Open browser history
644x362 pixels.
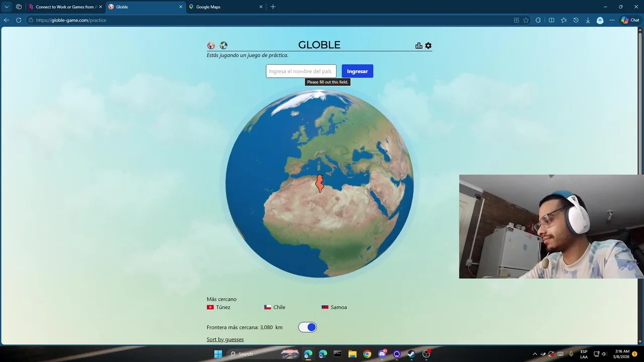[576, 20]
